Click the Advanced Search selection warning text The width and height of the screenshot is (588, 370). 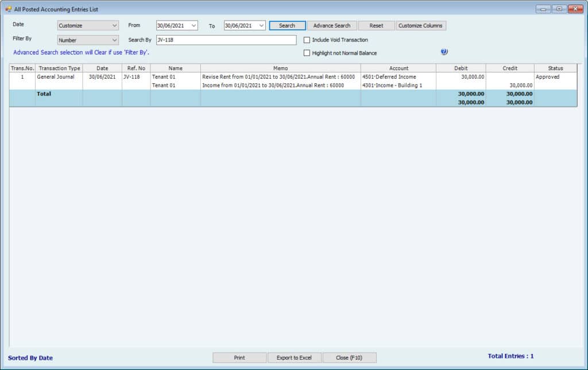click(81, 52)
